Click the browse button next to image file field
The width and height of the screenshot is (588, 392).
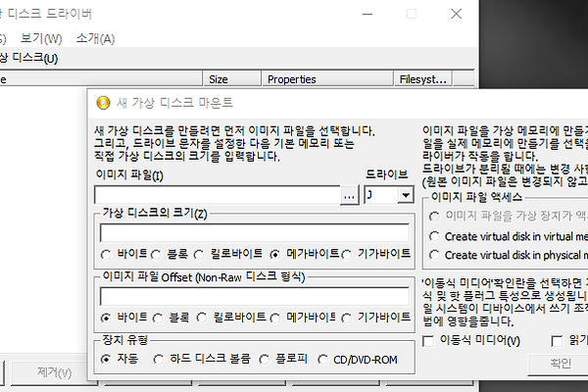click(350, 196)
